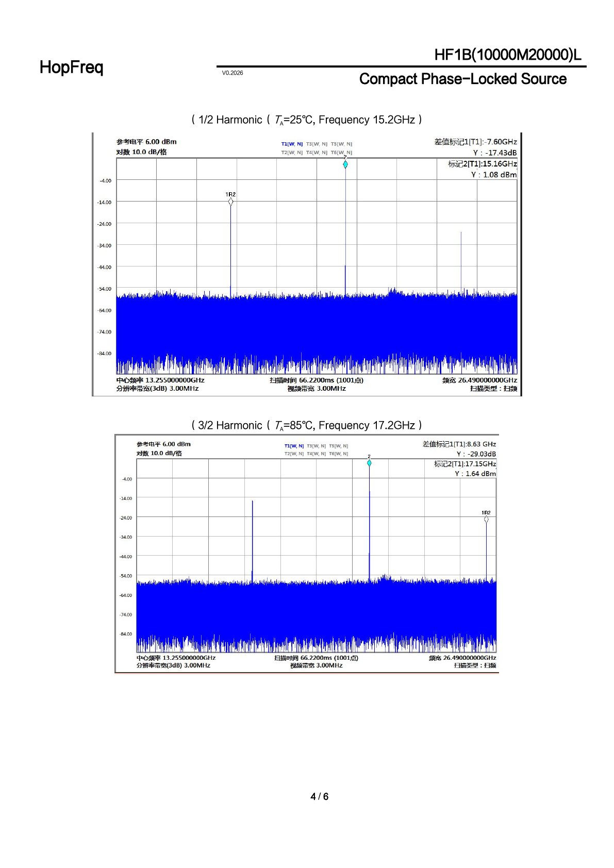Click the -7.60GHz delta marker readout
Image resolution: width=614 pixels, height=868 pixels.
[475, 142]
